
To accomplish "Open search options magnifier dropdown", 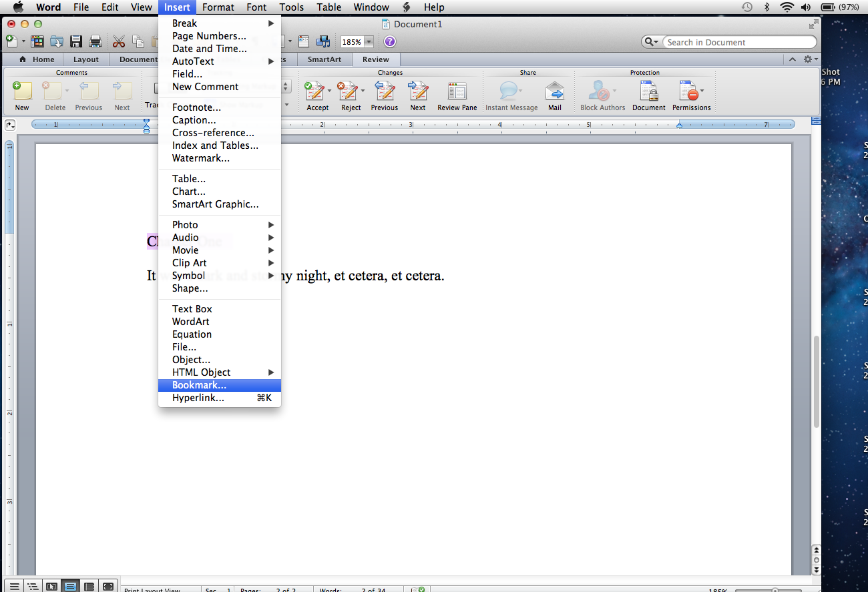I will [651, 42].
